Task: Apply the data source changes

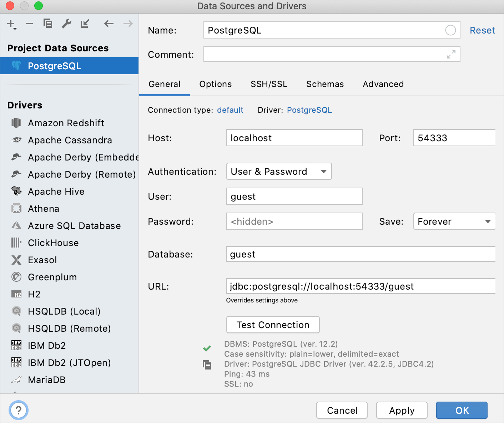Action: pyautogui.click(x=402, y=411)
